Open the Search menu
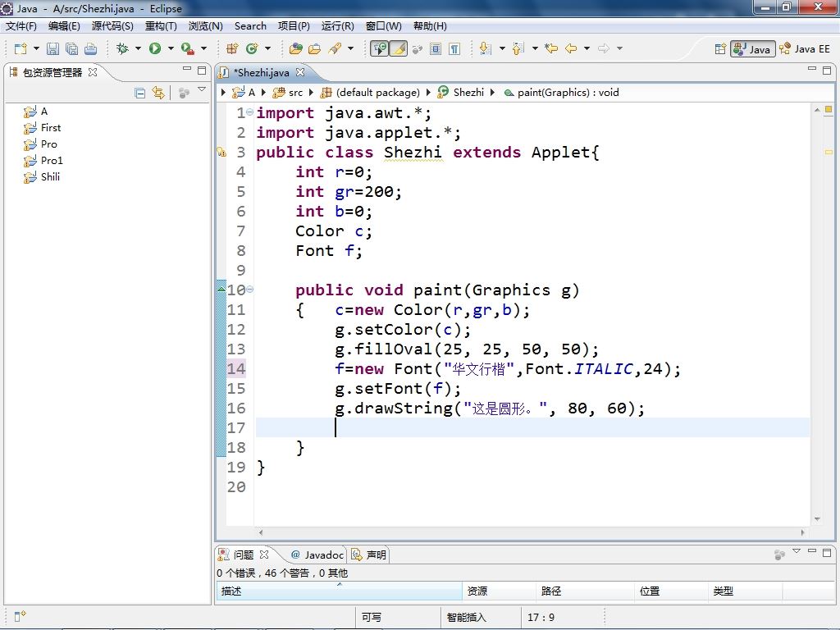Viewport: 840px width, 630px height. pyautogui.click(x=250, y=26)
